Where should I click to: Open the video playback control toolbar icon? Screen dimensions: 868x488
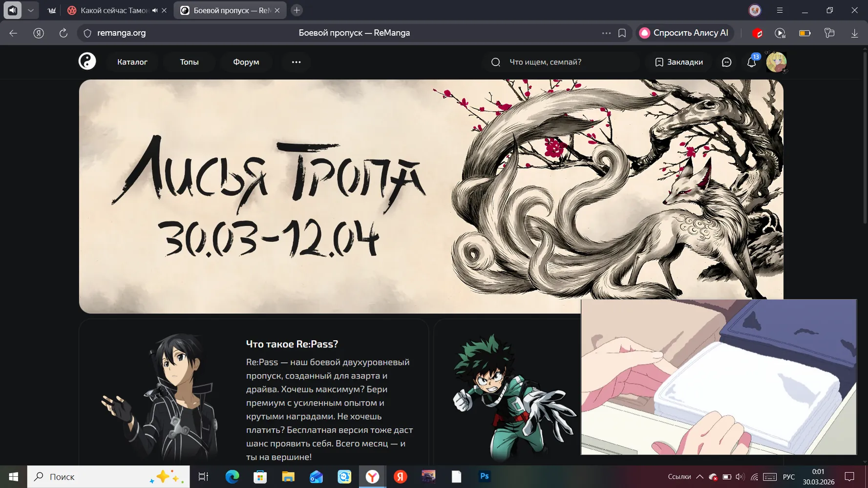(780, 33)
